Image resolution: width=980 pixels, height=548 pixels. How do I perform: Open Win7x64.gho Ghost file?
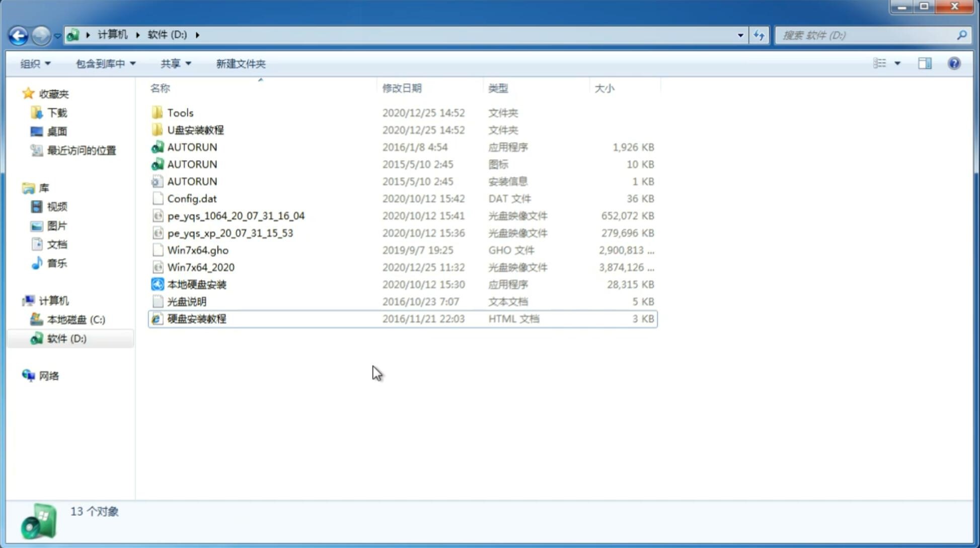coord(198,250)
